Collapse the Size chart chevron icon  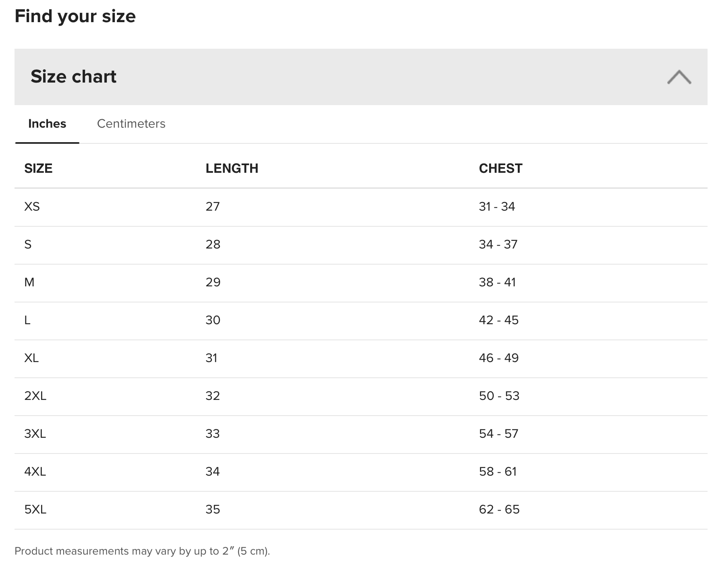[x=679, y=77]
